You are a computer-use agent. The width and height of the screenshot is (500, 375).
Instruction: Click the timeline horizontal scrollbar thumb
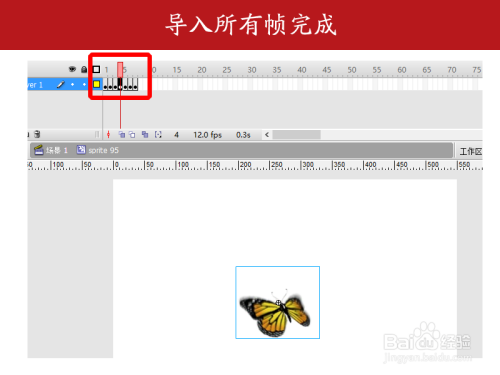pyautogui.click(x=297, y=135)
